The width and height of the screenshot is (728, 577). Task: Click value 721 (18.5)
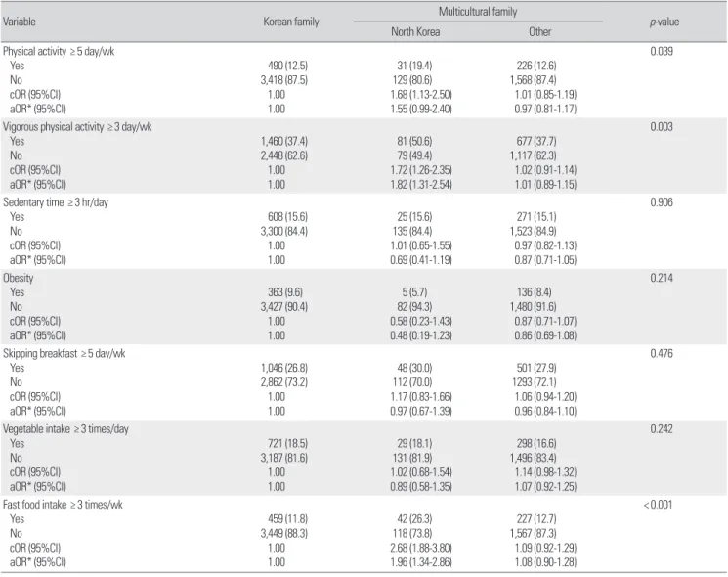click(288, 443)
